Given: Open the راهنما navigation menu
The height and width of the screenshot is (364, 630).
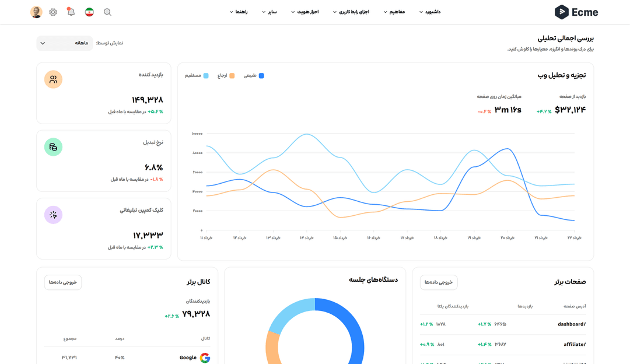Looking at the screenshot, I should (x=239, y=12).
